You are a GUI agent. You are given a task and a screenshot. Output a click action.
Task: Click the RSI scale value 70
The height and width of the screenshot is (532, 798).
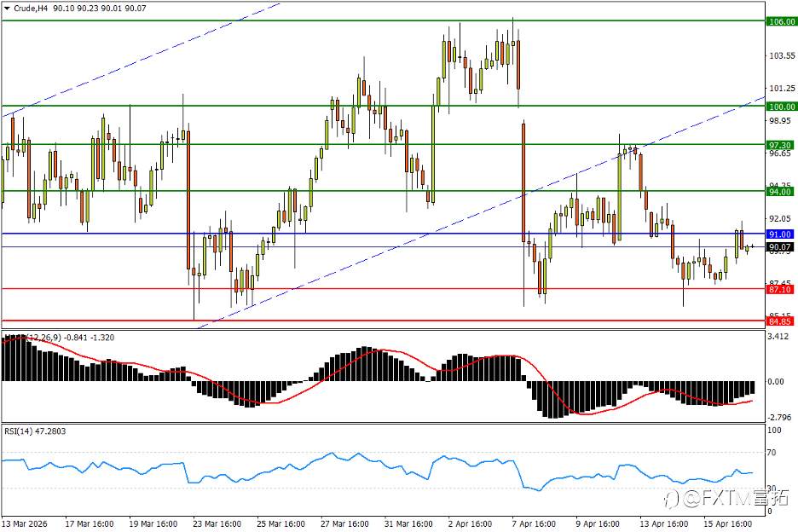pos(772,452)
